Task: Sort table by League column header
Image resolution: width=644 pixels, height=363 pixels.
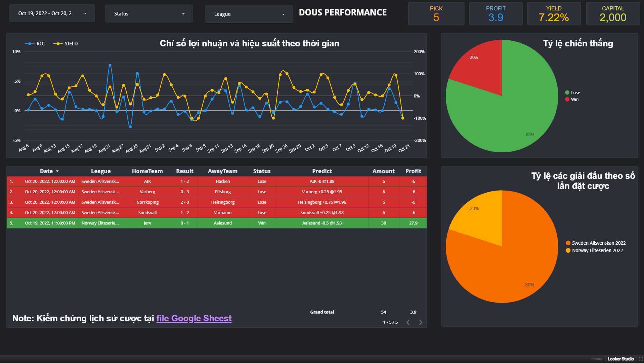Action: pyautogui.click(x=101, y=171)
